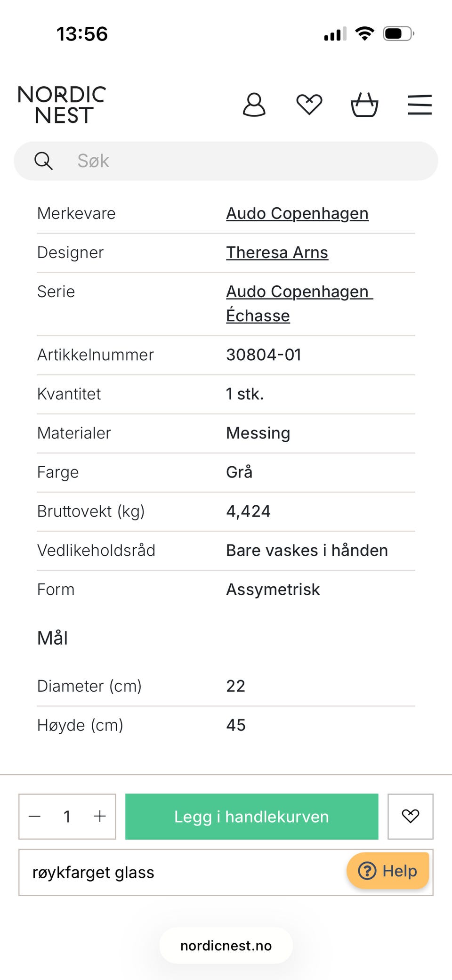Click the quantity number field
Image resolution: width=452 pixels, height=980 pixels.
coord(67,816)
